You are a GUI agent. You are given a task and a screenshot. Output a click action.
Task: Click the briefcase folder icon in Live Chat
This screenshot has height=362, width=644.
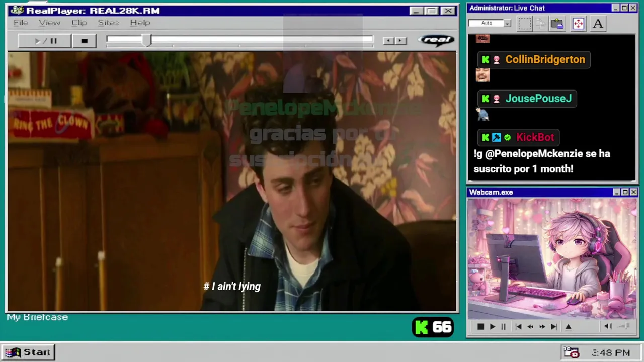pos(557,24)
